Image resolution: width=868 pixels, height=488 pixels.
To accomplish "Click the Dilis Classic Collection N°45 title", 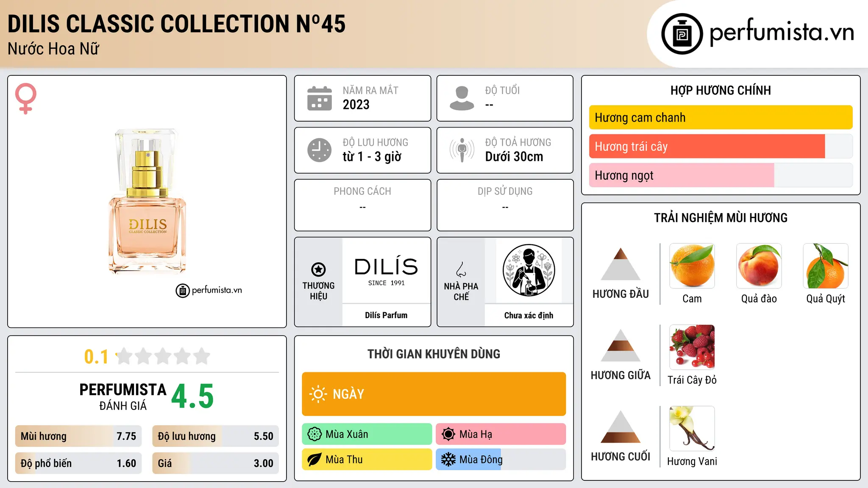I will (176, 24).
